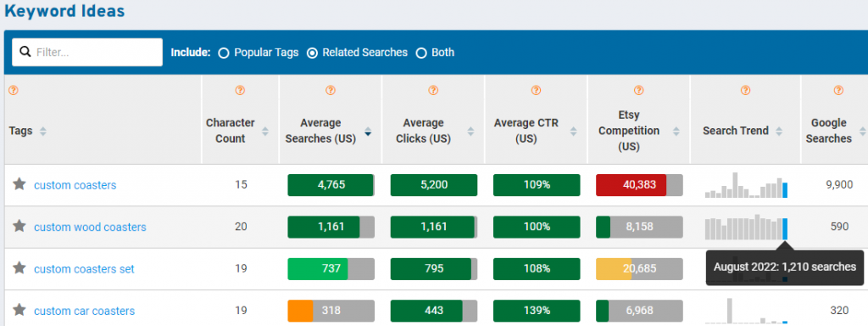Sort by Search Trend column
868x326 pixels.
pyautogui.click(x=779, y=132)
